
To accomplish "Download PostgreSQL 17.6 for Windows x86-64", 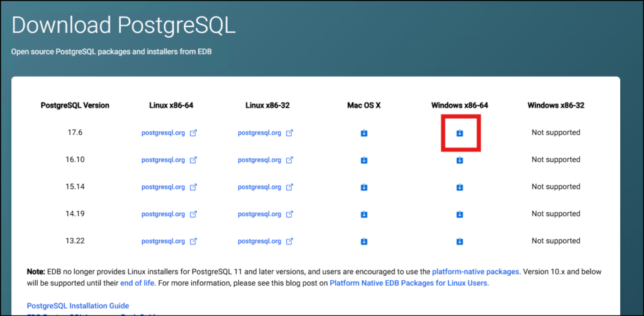I will pyautogui.click(x=460, y=133).
